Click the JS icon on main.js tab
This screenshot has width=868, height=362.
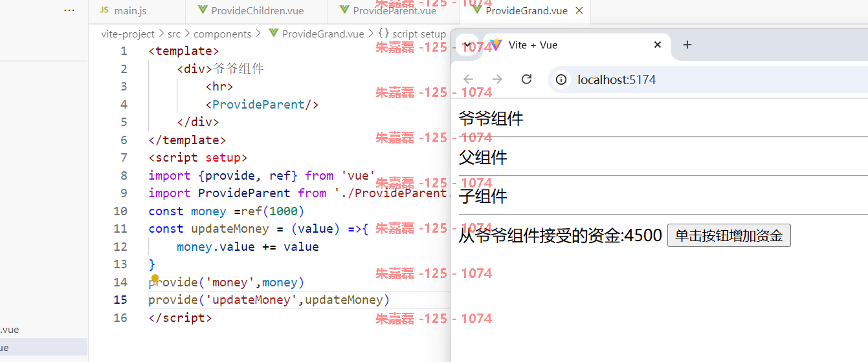click(x=104, y=10)
